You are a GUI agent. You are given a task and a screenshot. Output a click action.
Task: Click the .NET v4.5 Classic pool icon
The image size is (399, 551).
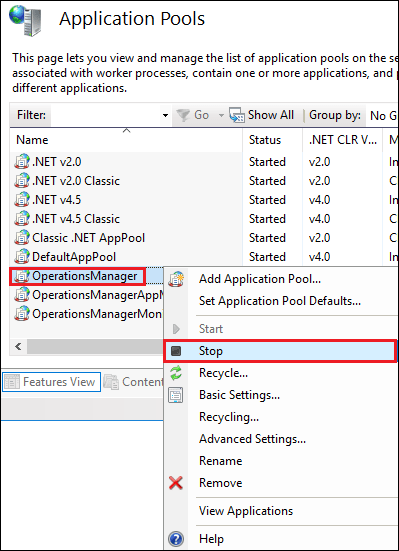pos(22,219)
